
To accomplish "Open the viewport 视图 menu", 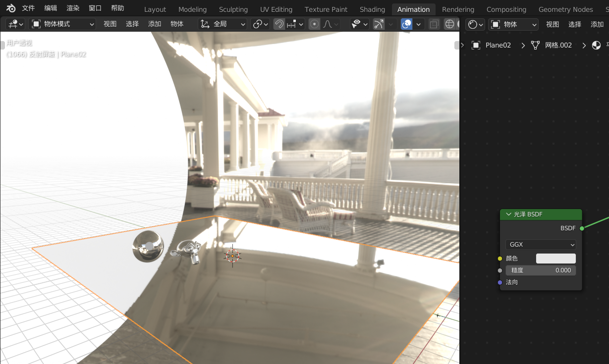I will (x=110, y=24).
